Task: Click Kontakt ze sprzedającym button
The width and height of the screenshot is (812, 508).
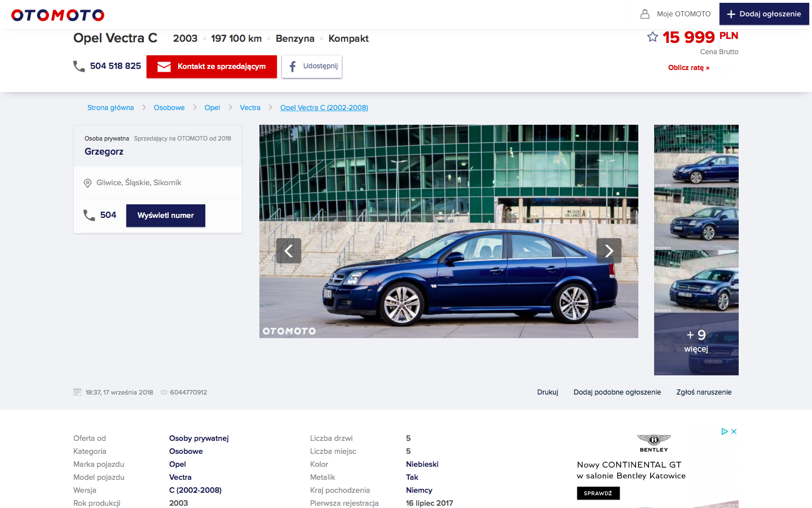Action: [211, 67]
